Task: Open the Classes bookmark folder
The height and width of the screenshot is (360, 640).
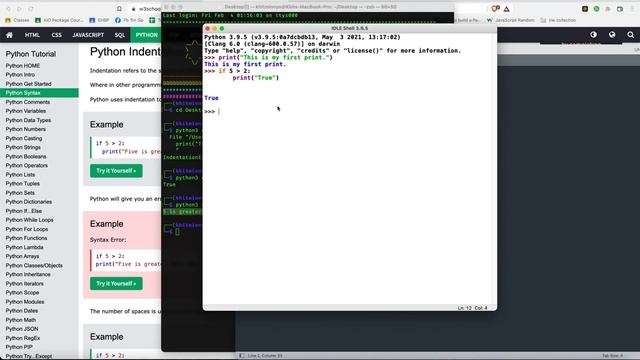Action: 17,20
